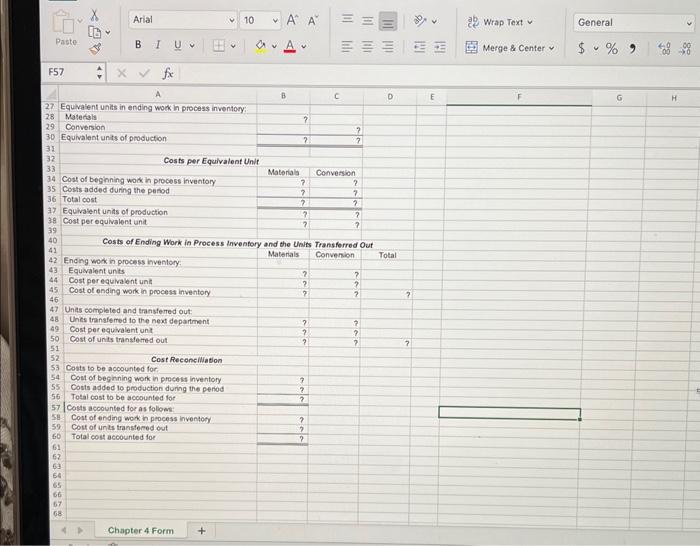This screenshot has height=546, width=700.
Task: Open the General number format dropdown
Action: point(689,23)
